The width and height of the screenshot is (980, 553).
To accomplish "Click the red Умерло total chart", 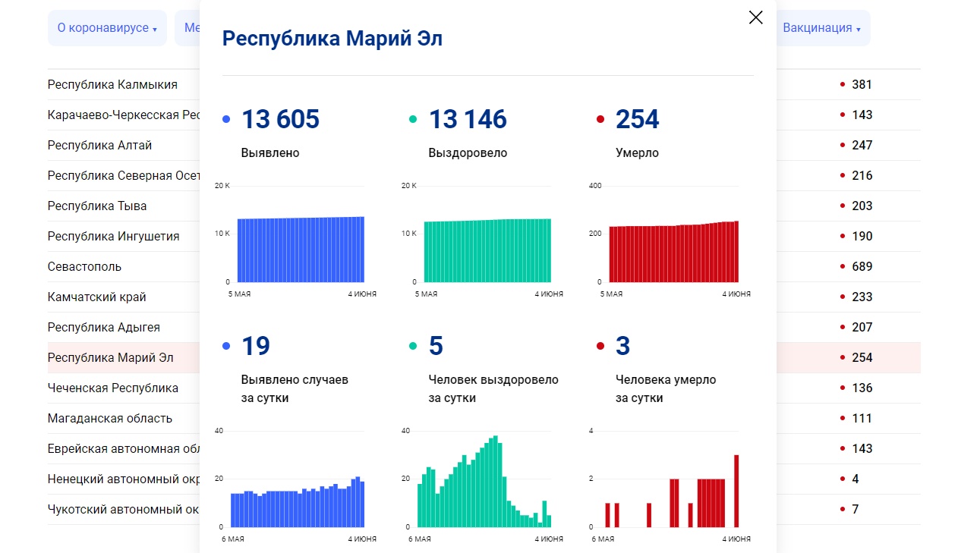I will click(x=674, y=251).
